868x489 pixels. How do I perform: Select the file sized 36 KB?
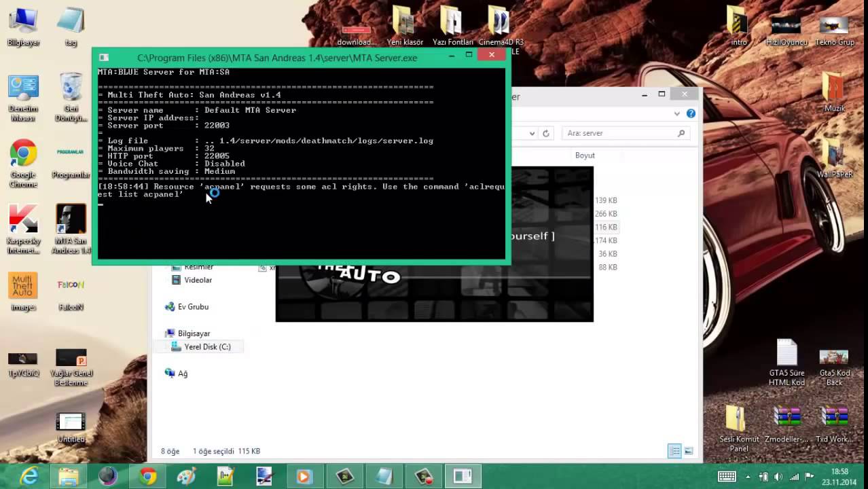point(607,254)
